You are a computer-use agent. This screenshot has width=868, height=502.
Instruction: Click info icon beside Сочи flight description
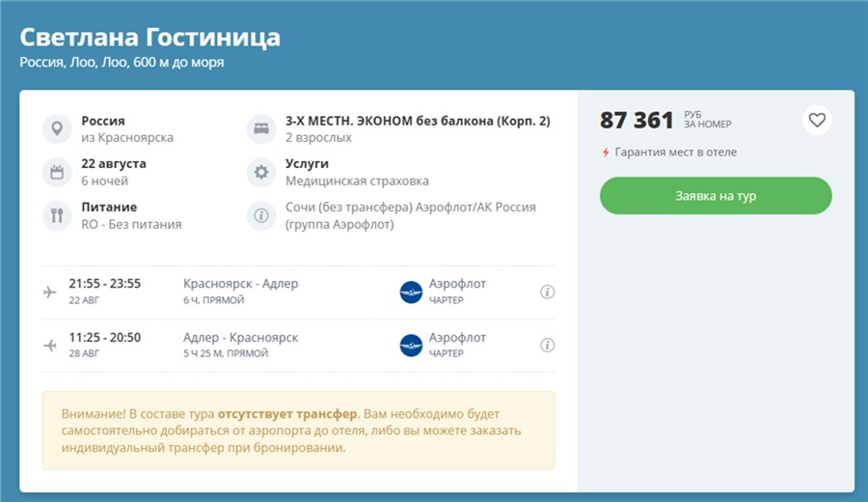pyautogui.click(x=261, y=215)
